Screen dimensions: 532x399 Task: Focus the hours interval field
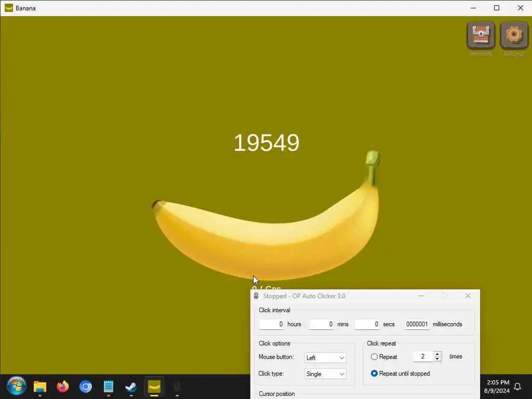[x=271, y=324]
